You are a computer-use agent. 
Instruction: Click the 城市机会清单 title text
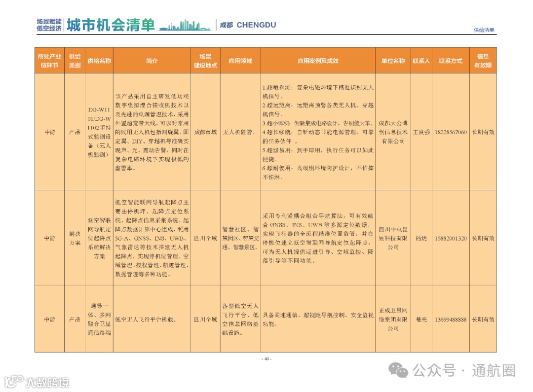click(111, 25)
